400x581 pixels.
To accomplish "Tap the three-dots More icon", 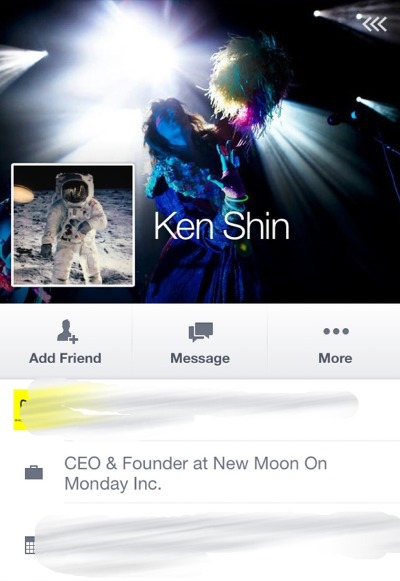I will click(336, 331).
